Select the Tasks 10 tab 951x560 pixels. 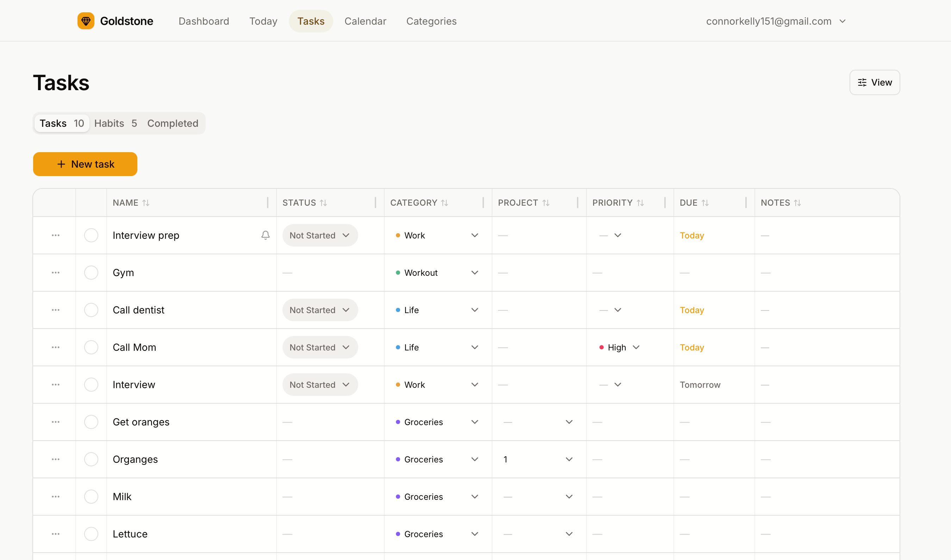tap(62, 123)
